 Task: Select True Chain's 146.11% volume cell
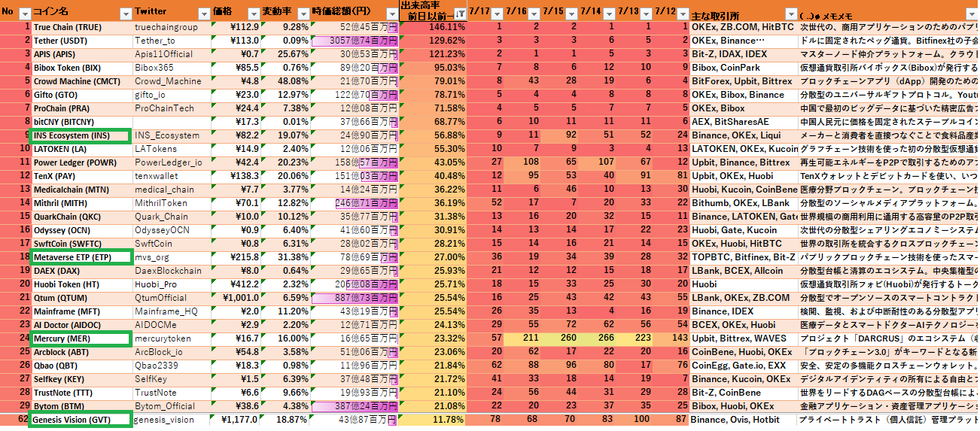click(x=433, y=27)
